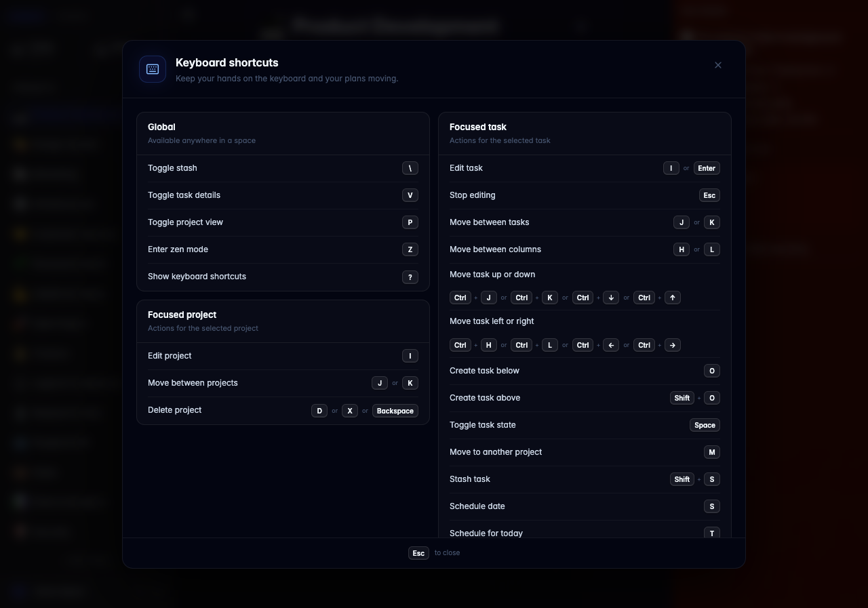Click the D key beside Delete project
868x608 pixels.
coord(319,411)
